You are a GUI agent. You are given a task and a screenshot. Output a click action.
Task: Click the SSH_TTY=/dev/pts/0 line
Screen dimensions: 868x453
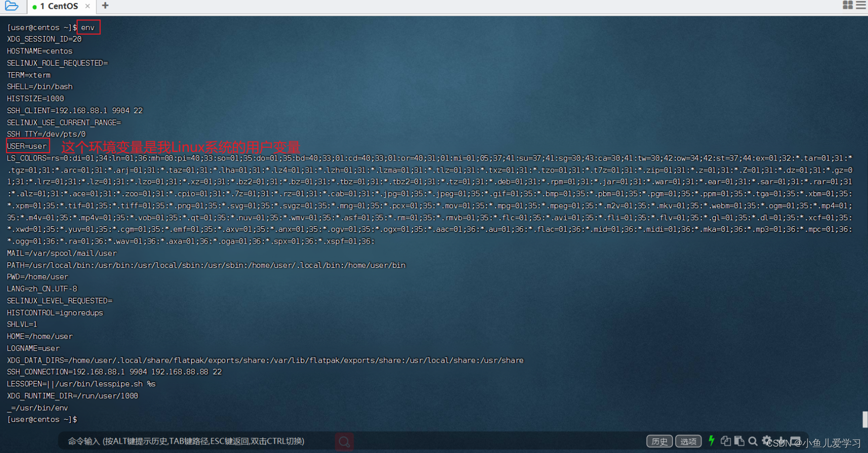click(x=46, y=134)
